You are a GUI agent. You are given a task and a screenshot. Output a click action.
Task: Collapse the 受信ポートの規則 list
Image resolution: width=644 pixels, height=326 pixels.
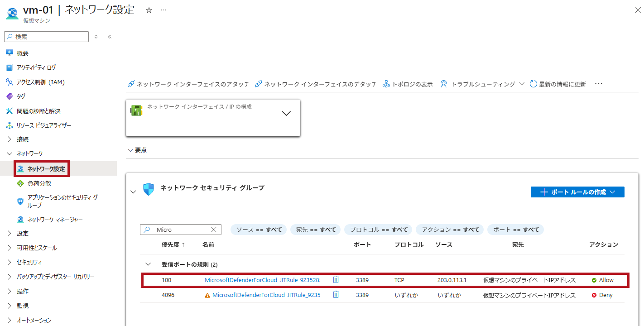pyautogui.click(x=148, y=264)
